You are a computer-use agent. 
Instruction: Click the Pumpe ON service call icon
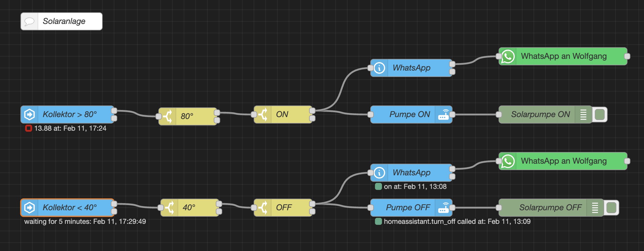tap(443, 115)
